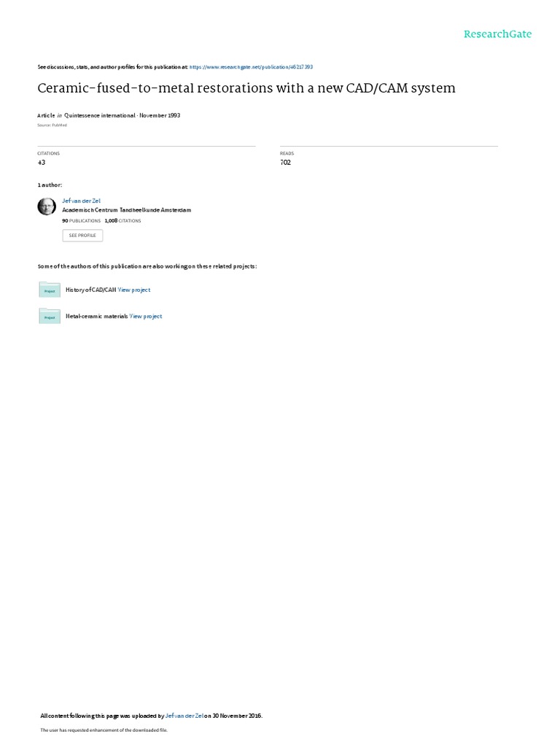Select the article title Ceramic-fused-to-metal restorations
Image resolution: width=560 pixels, height=747 pixels.
[246, 88]
